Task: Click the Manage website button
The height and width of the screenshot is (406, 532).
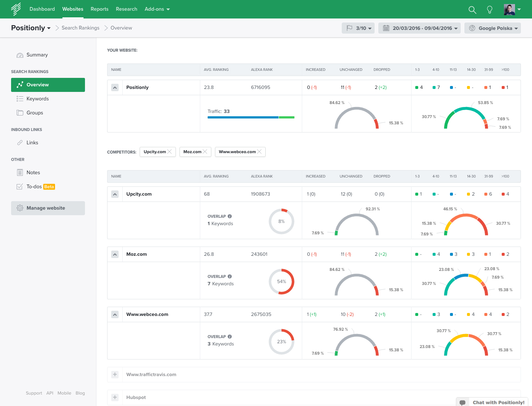Action: (x=48, y=208)
